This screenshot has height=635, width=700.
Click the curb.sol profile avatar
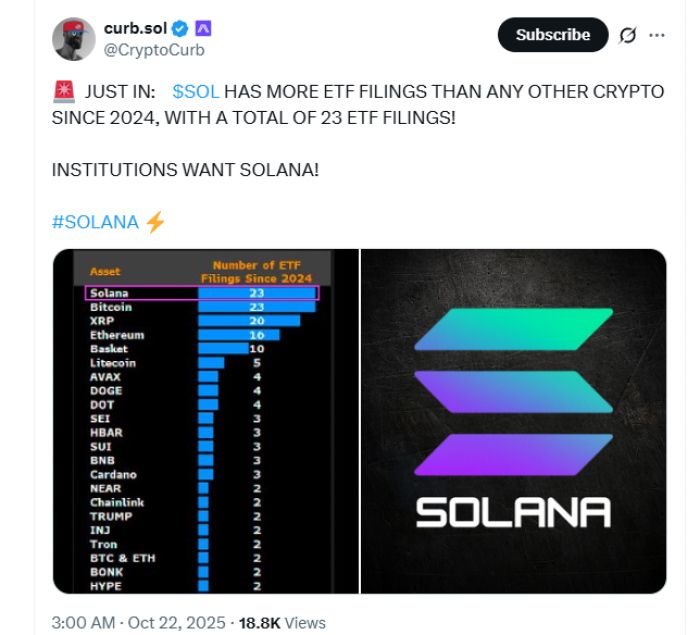(73, 39)
